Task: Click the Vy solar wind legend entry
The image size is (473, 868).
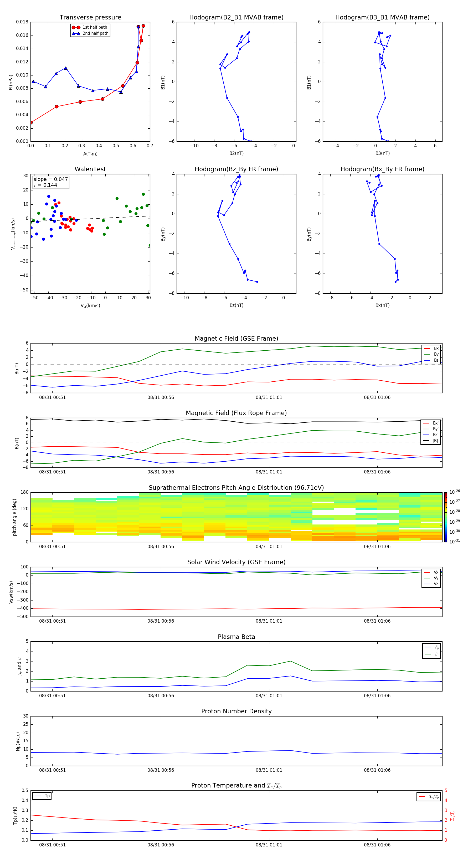Action: click(x=431, y=578)
